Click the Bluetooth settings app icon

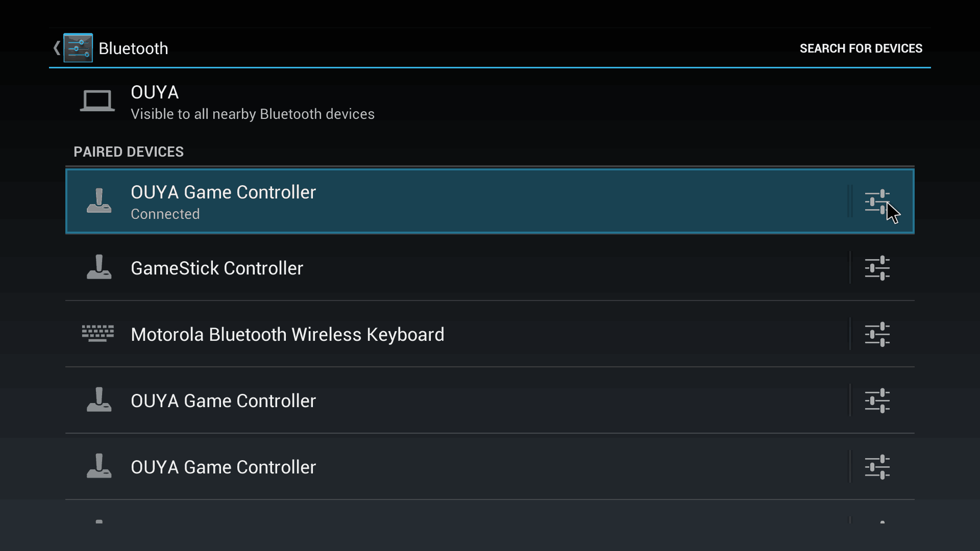pos(78,48)
